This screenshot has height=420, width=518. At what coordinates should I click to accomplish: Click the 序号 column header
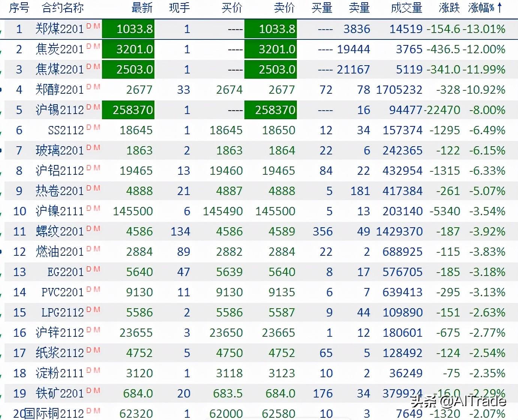(x=19, y=7)
